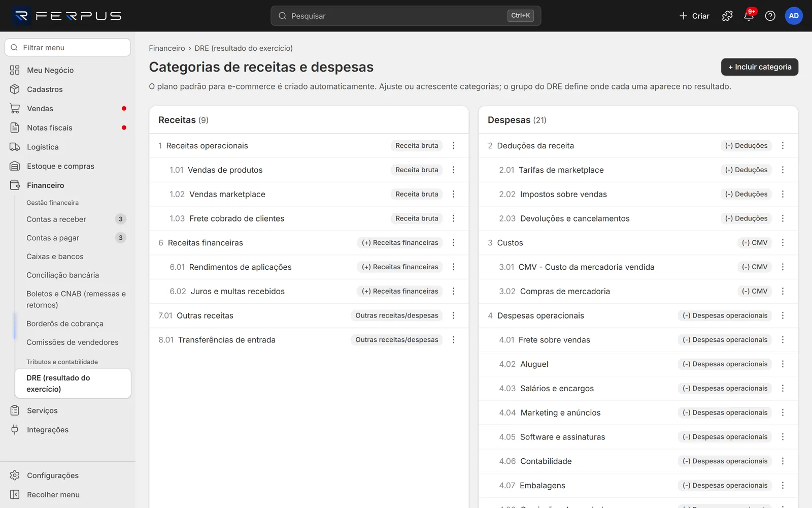
Task: Open Notas fiscais menu item
Action: (68, 128)
